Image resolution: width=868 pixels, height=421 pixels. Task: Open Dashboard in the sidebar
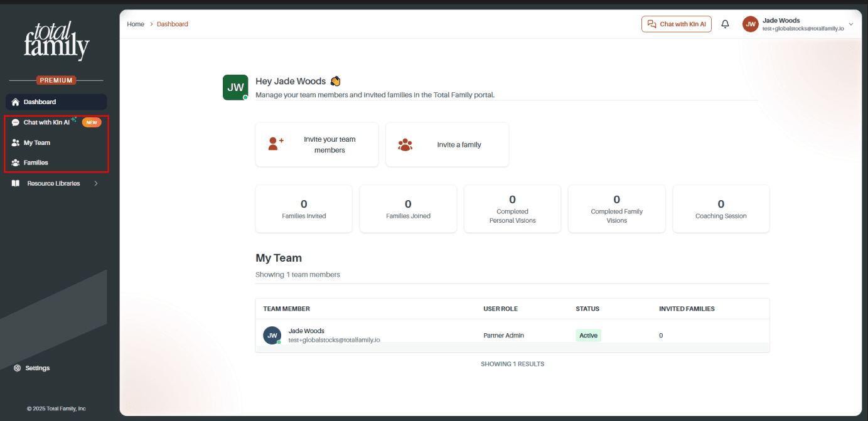click(56, 102)
